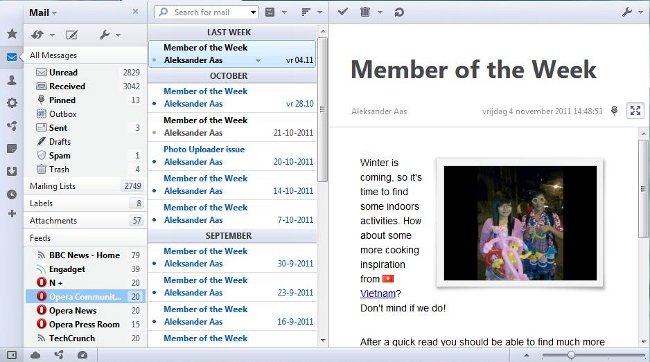The width and height of the screenshot is (650, 362).
Task: Open the Vietnam link in message
Action: (378, 294)
